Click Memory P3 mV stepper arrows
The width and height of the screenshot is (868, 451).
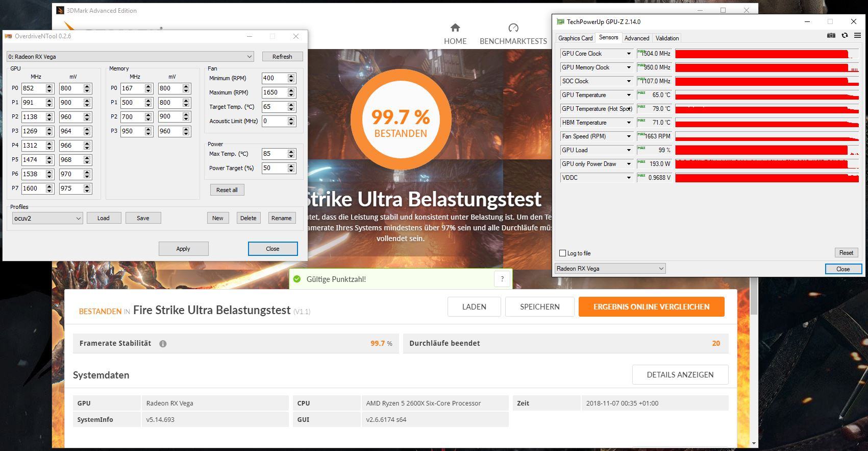point(186,131)
